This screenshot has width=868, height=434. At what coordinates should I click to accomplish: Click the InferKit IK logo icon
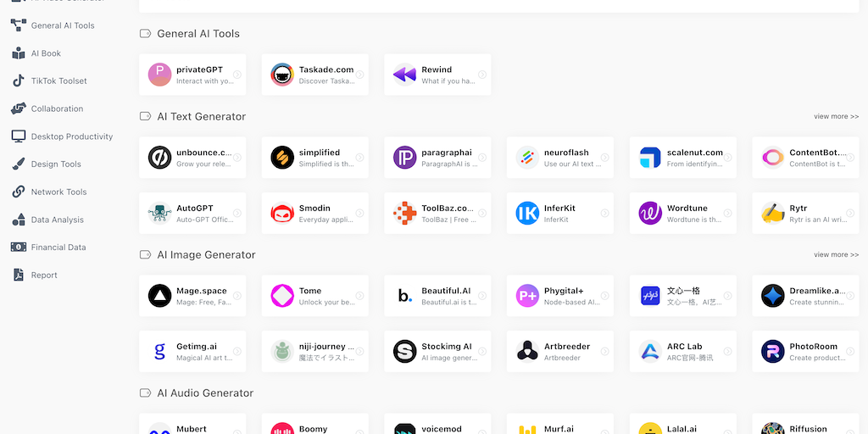click(x=527, y=213)
